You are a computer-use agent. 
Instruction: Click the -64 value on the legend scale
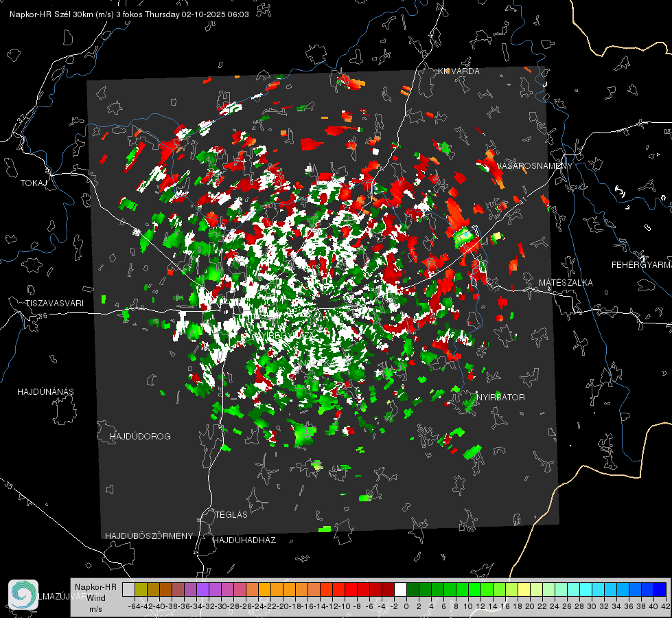coord(135,607)
